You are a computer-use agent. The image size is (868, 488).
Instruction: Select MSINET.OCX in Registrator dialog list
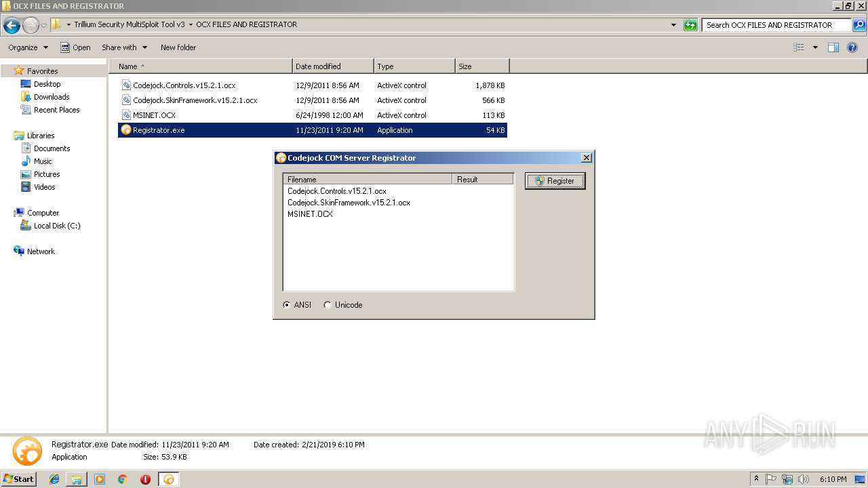(310, 214)
